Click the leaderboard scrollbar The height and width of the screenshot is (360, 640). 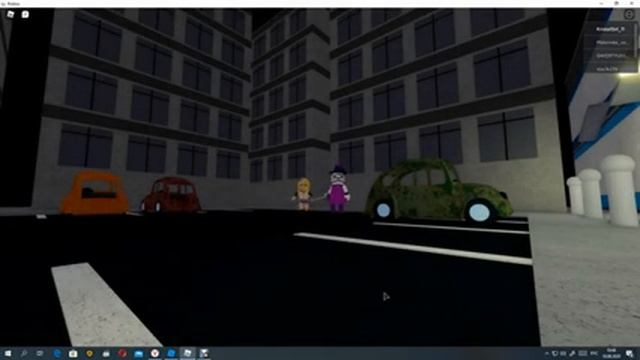(x=637, y=40)
